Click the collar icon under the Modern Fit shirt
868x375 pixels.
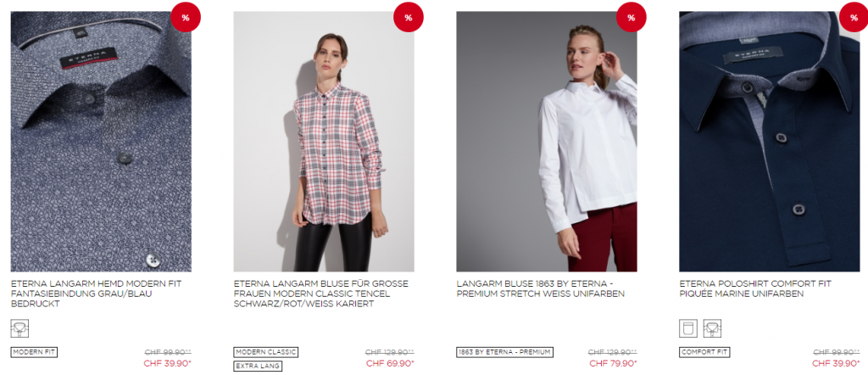20,328
